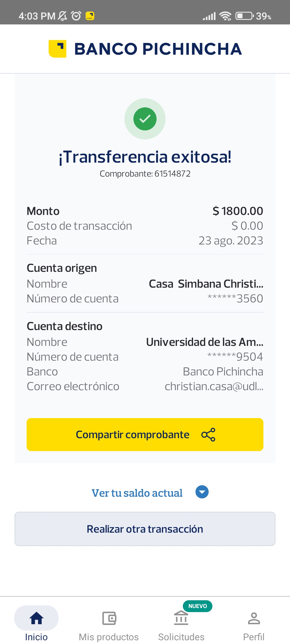Switch to Mis productos tab
290x644 pixels.
tap(109, 637)
